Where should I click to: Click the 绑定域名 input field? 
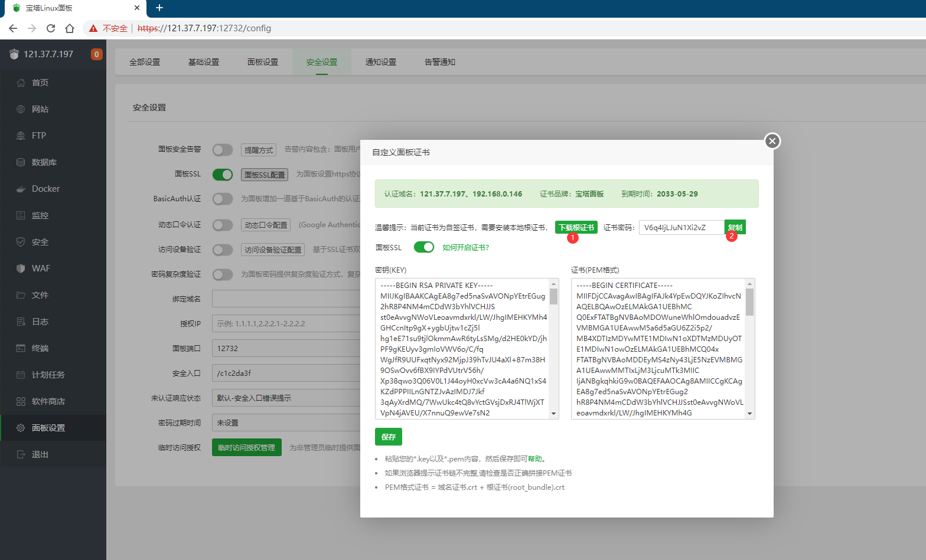(286, 299)
